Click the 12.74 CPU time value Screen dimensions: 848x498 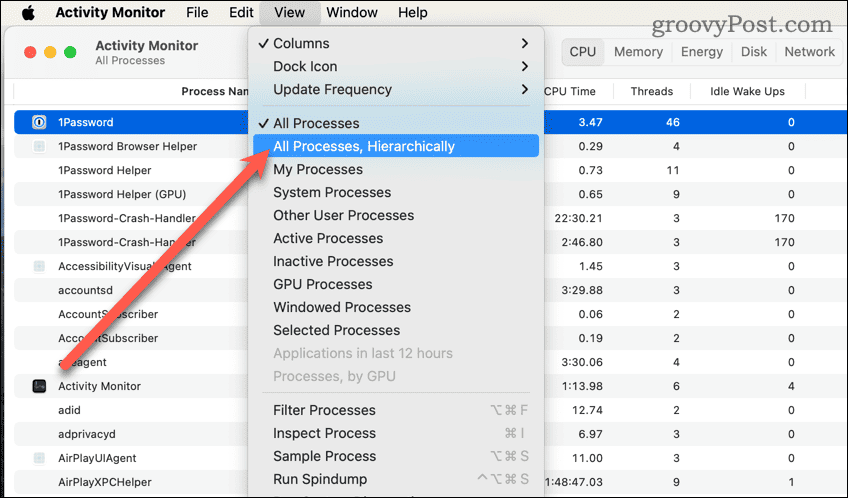coord(587,410)
